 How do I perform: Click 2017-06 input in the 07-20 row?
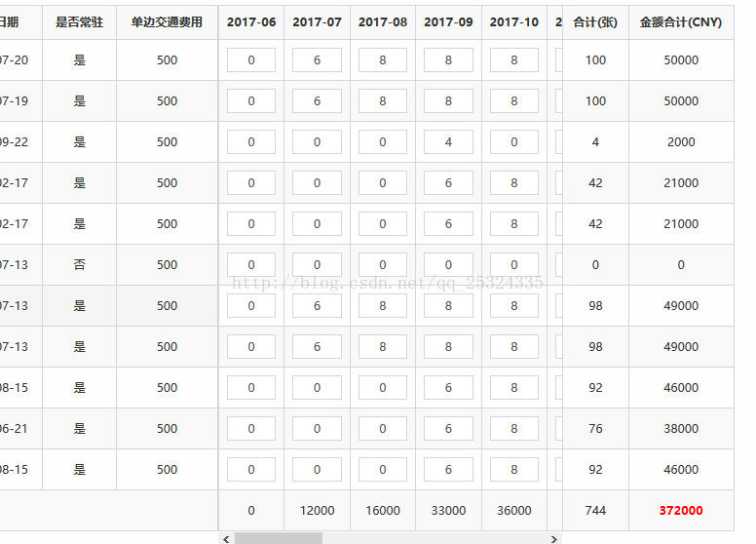click(x=251, y=60)
